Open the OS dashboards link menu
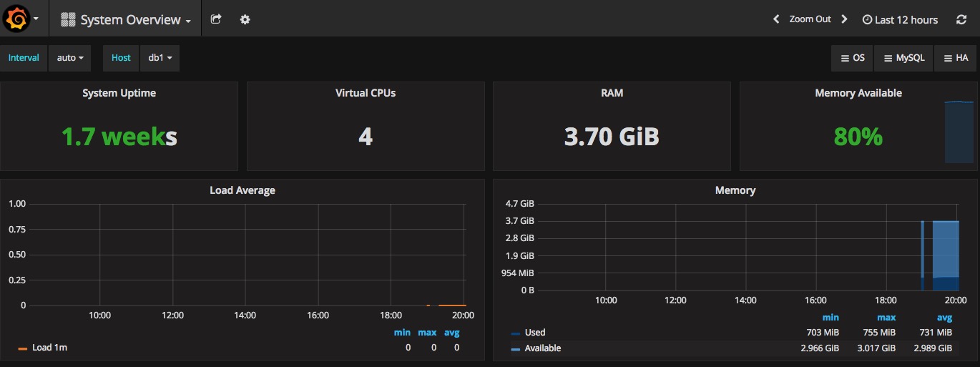Screen dimensions: 980x367 tap(852, 58)
